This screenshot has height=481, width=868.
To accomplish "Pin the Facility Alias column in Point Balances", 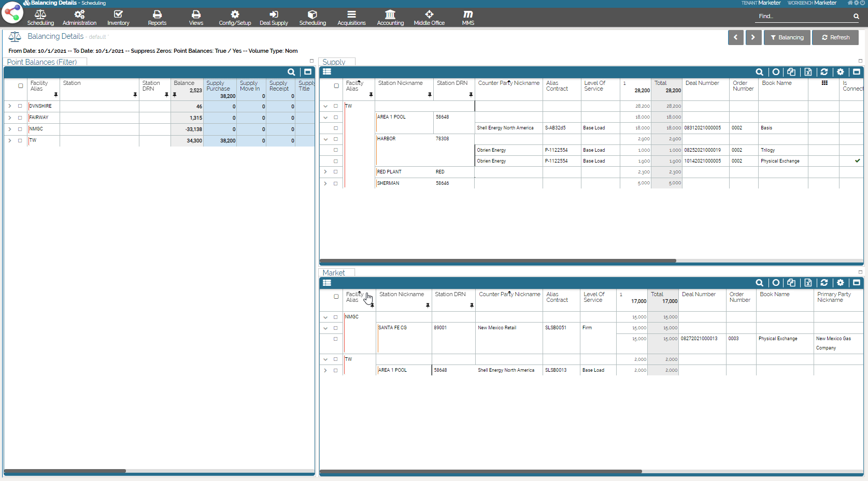I will tap(55, 95).
